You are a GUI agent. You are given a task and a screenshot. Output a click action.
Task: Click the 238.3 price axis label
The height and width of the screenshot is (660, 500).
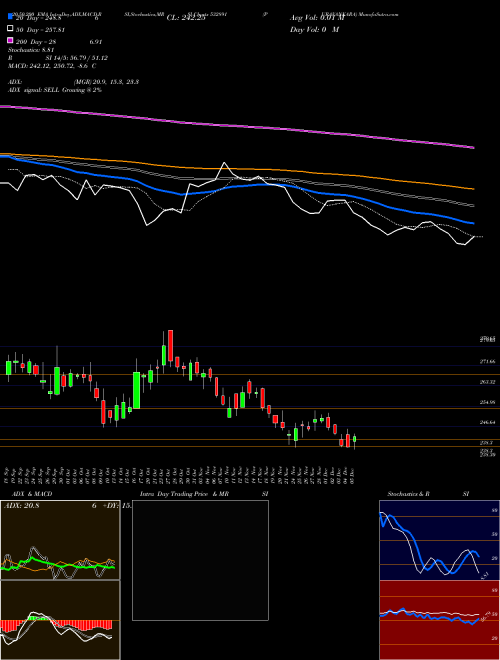coord(487,443)
